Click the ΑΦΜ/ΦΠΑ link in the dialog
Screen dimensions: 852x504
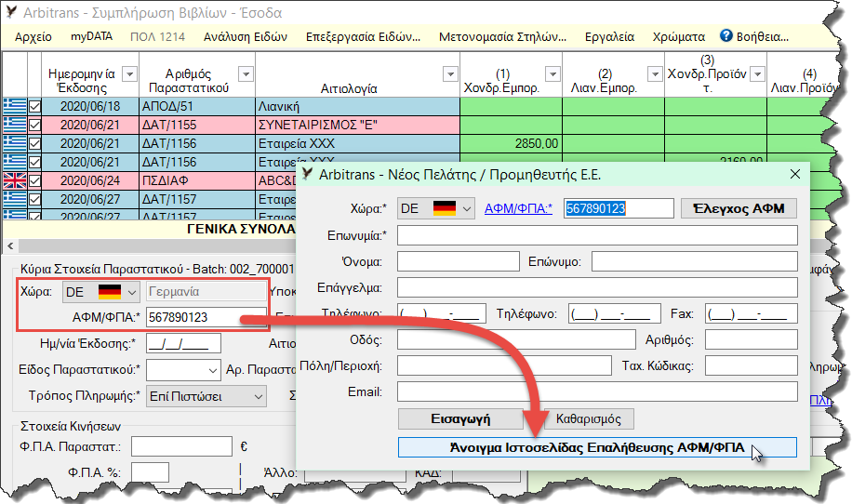(518, 208)
